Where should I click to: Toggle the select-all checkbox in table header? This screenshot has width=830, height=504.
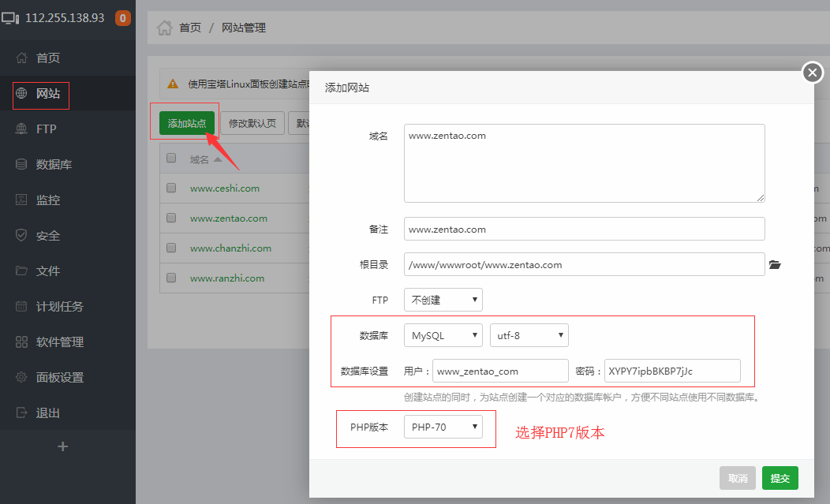tap(171, 159)
